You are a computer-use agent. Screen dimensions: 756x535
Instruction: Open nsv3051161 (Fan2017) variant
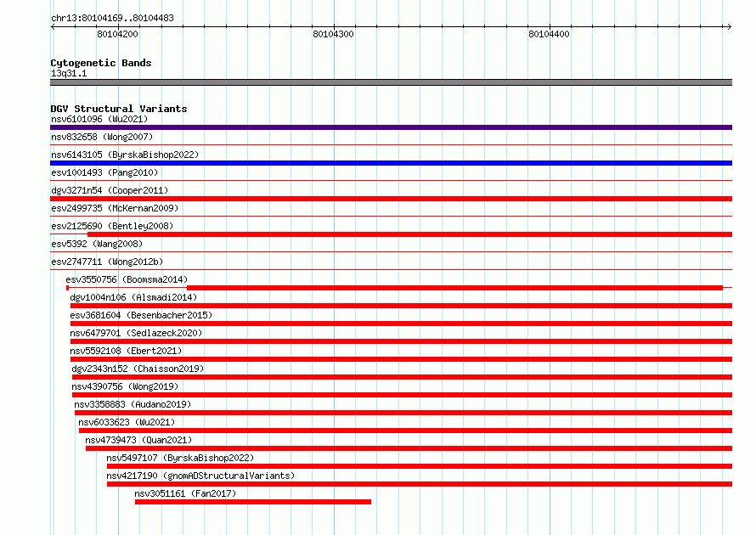[185, 493]
